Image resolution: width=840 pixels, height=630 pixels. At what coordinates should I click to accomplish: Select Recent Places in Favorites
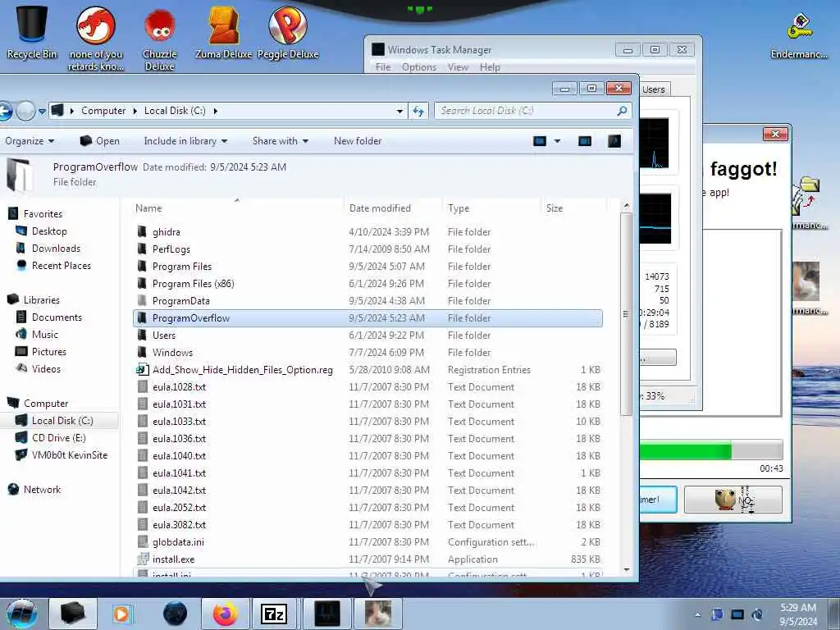(x=61, y=266)
